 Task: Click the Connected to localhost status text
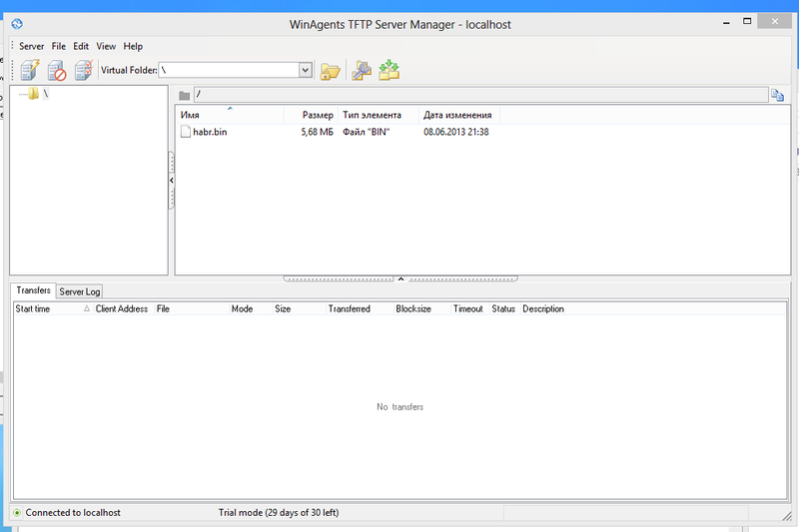(73, 513)
